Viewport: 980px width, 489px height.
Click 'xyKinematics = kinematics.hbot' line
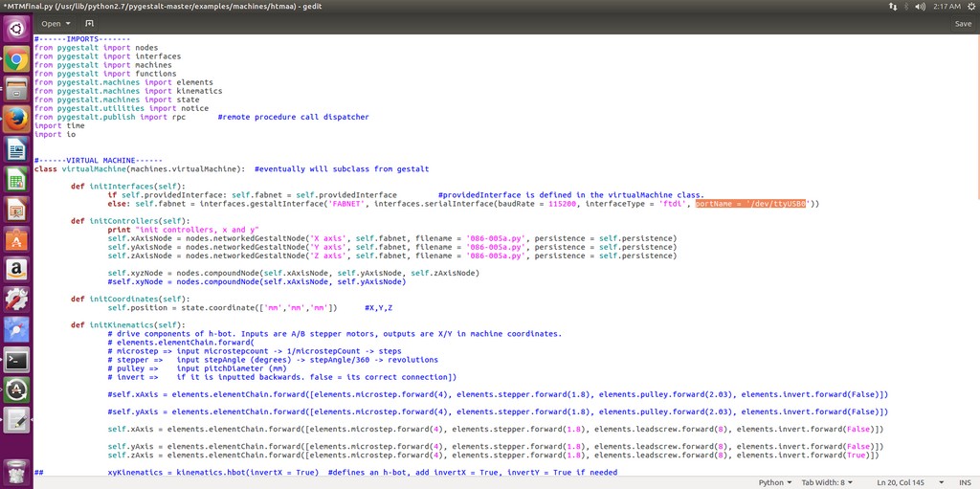tap(363, 473)
